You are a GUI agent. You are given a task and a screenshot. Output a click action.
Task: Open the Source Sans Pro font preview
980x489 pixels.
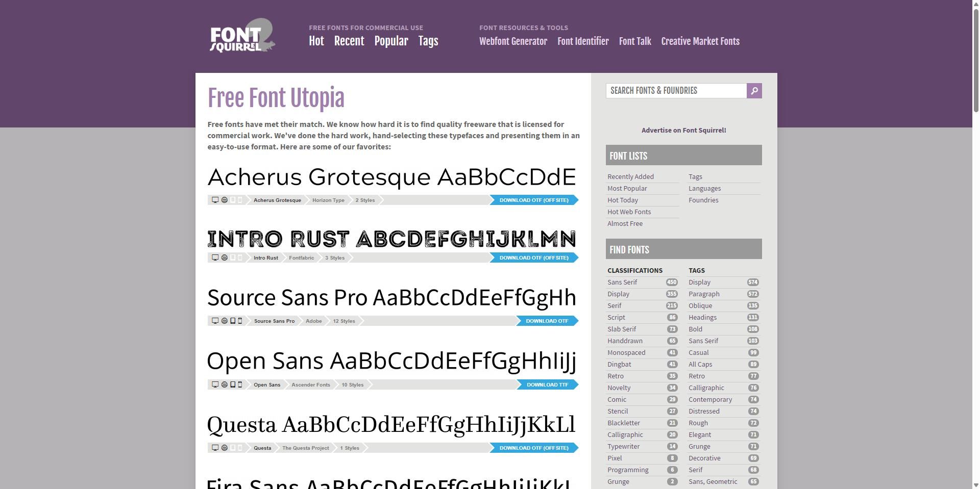[x=391, y=298]
